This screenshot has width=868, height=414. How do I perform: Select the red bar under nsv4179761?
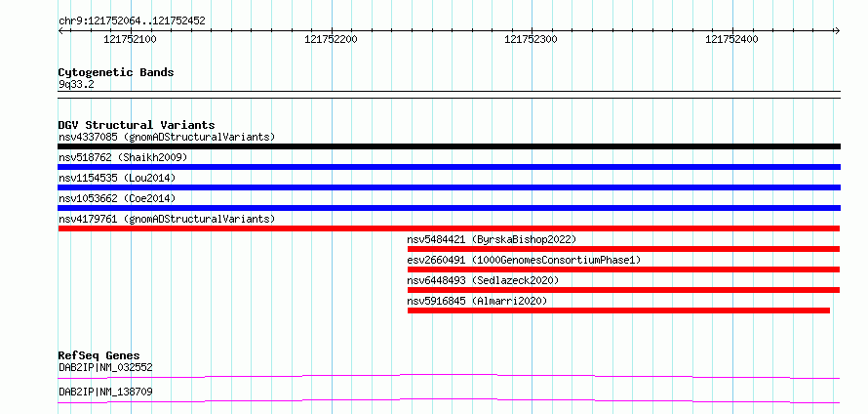coord(449,228)
